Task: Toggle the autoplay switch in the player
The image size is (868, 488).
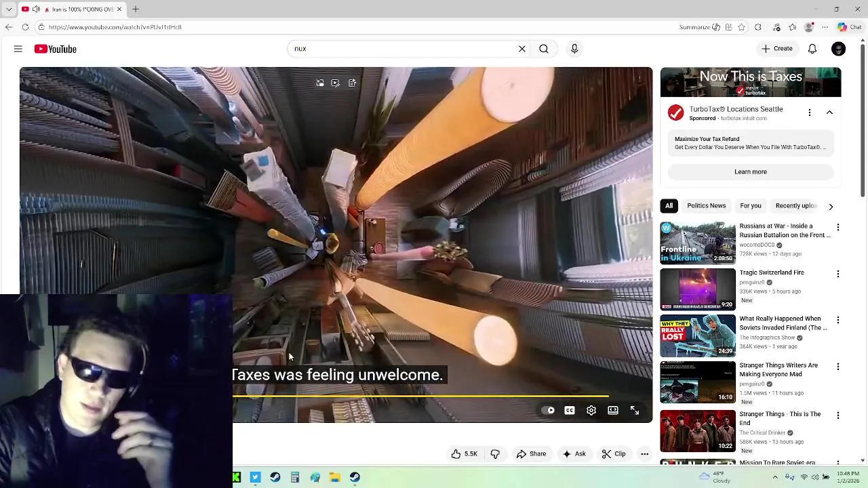Action: [548, 410]
